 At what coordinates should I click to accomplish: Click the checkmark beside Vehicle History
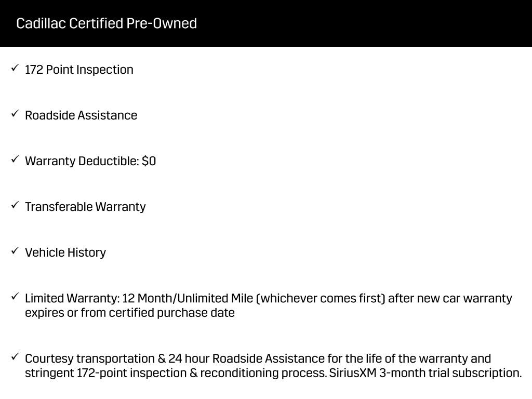pyautogui.click(x=15, y=251)
